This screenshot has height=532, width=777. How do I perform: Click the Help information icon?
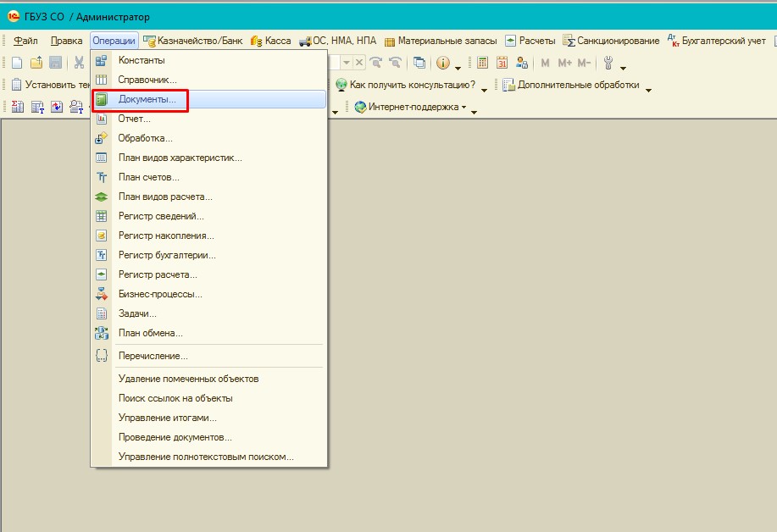[442, 63]
